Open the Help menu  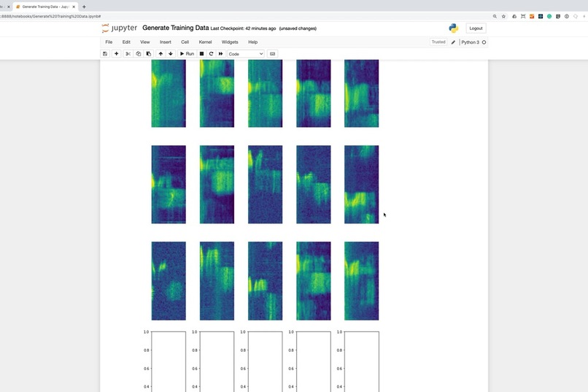252,42
